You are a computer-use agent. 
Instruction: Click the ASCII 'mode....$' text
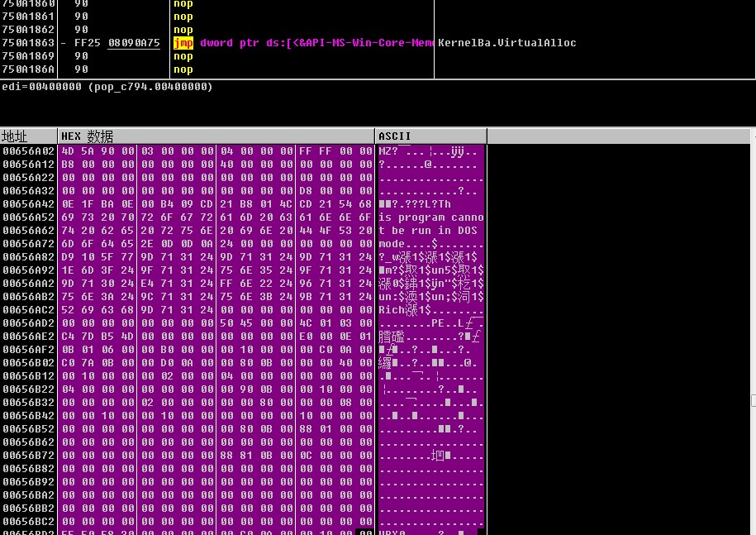pos(408,244)
